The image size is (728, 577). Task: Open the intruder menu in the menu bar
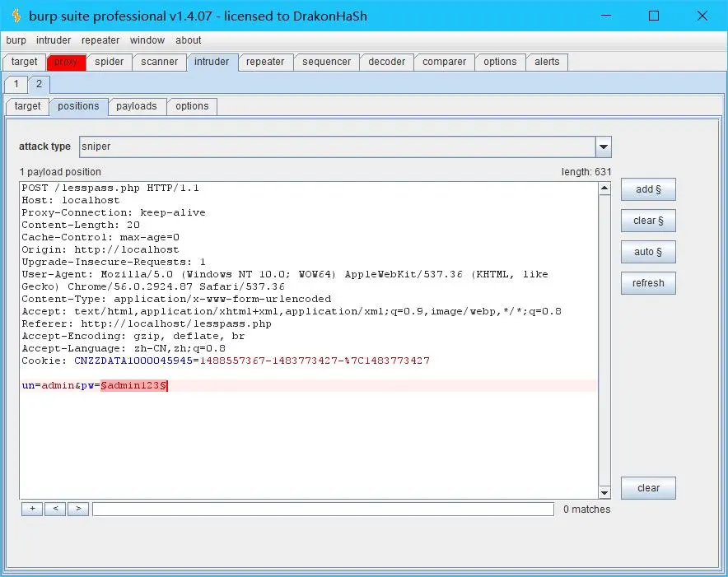54,40
